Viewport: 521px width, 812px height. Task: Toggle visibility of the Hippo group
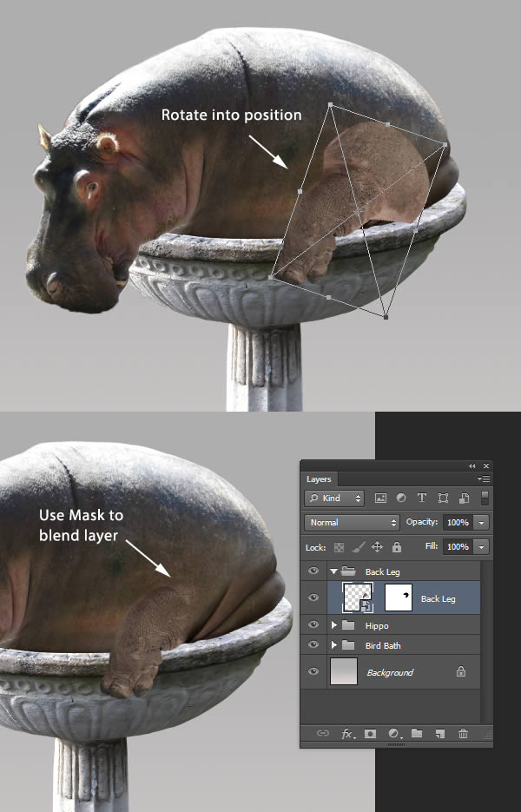click(313, 625)
